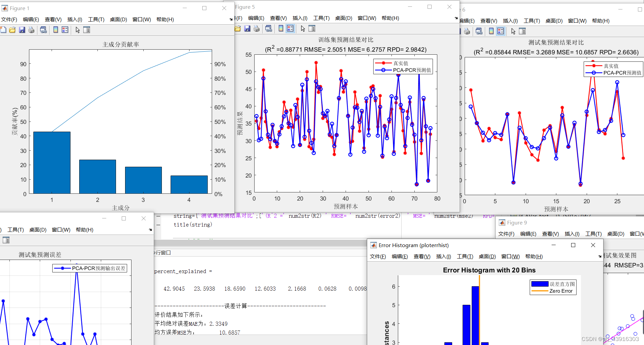Image resolution: width=644 pixels, height=345 pixels.
Task: Insert a legend in Figure 5
Action: pyautogui.click(x=290, y=29)
